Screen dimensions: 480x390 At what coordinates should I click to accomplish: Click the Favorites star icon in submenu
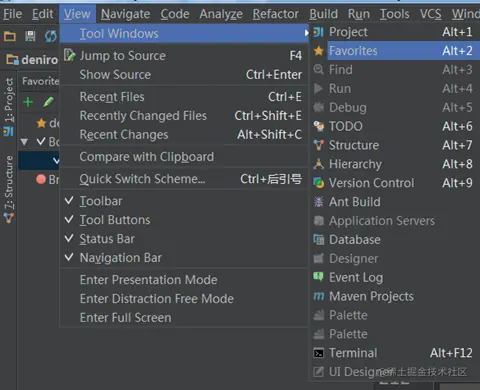pyautogui.click(x=319, y=51)
